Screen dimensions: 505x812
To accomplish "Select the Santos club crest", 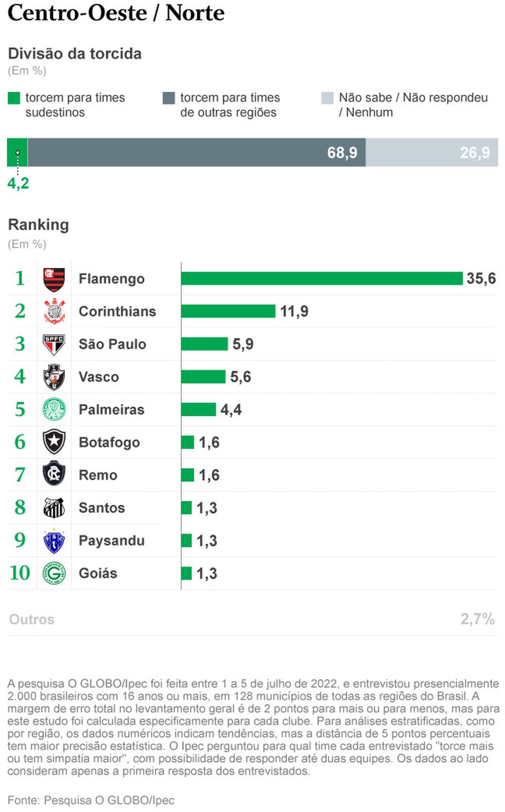I will coord(54,508).
